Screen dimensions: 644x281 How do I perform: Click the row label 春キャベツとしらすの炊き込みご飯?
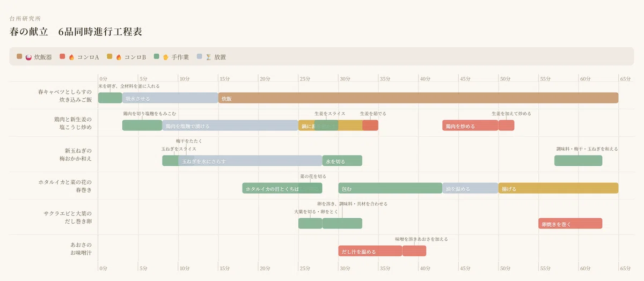click(65, 96)
